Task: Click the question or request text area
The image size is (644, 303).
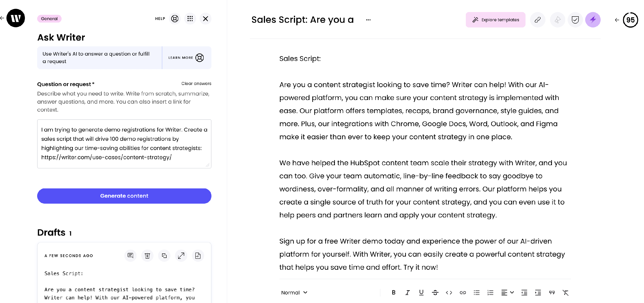Action: click(124, 144)
